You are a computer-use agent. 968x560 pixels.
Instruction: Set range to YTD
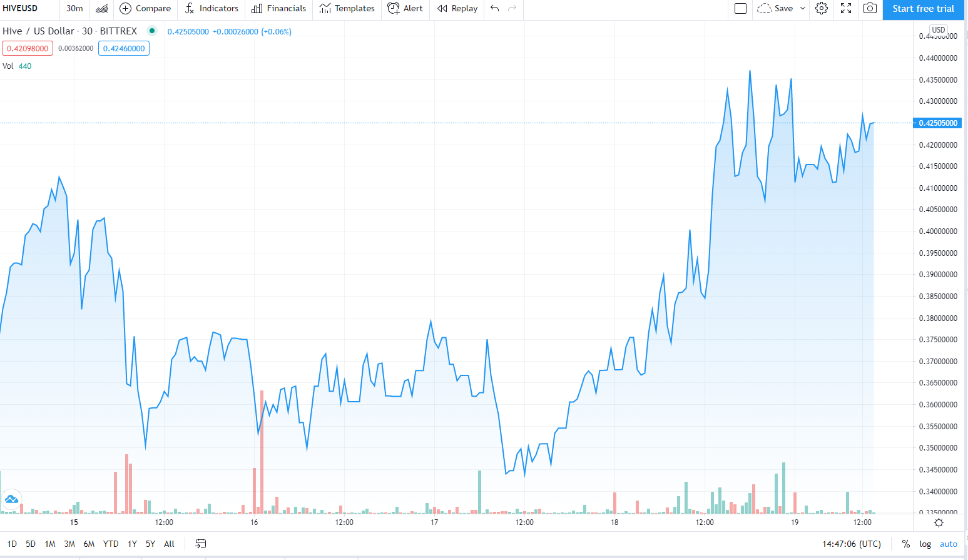coord(111,544)
